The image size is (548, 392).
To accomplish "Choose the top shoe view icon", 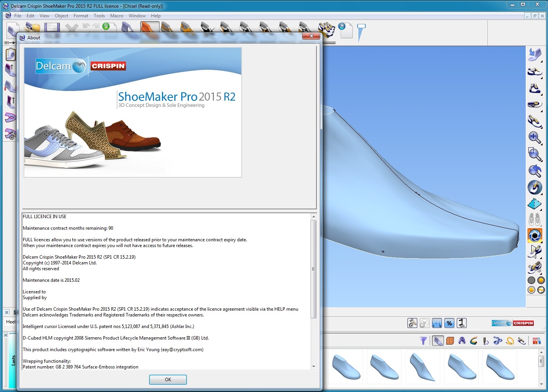I will point(535,104).
